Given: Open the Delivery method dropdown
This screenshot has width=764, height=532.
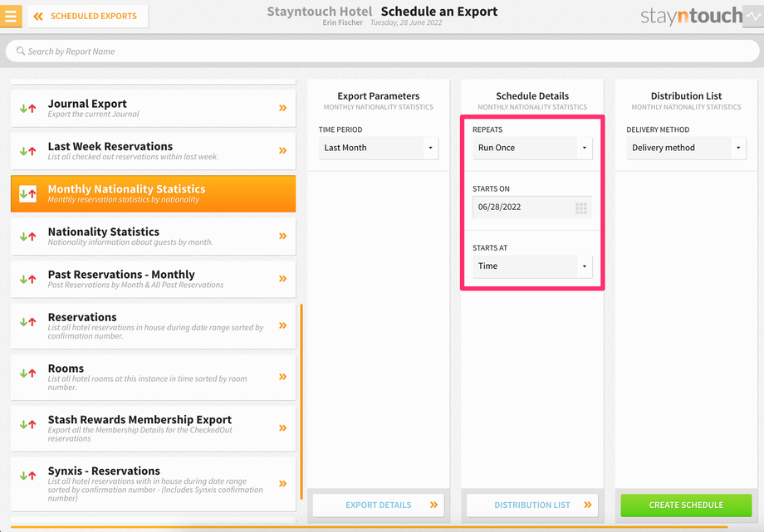Looking at the screenshot, I should pos(687,148).
